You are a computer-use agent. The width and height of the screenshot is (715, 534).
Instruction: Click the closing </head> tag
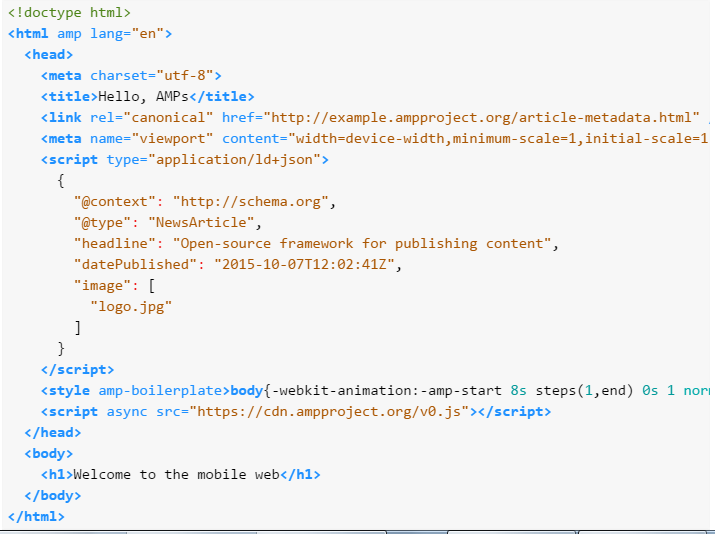tap(53, 432)
